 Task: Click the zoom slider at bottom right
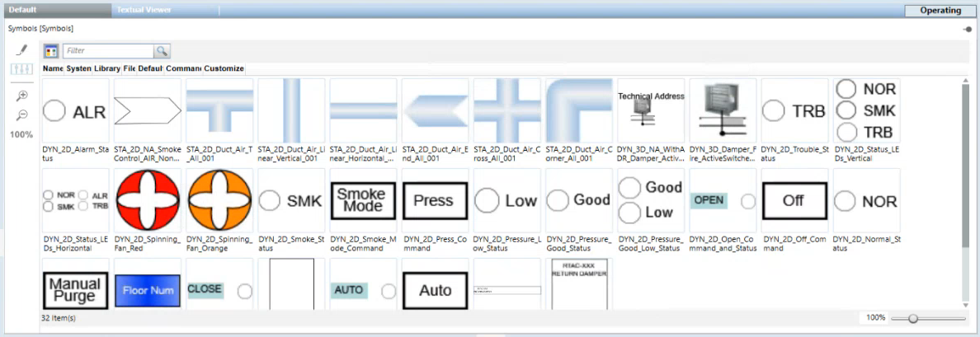913,318
